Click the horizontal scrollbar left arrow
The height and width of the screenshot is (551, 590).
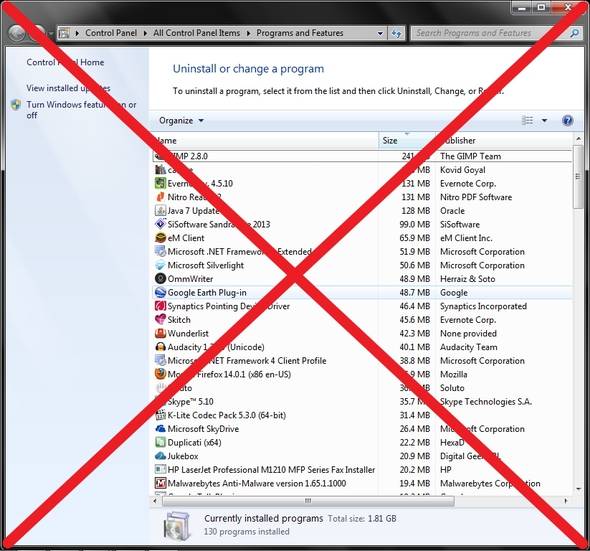tap(155, 501)
